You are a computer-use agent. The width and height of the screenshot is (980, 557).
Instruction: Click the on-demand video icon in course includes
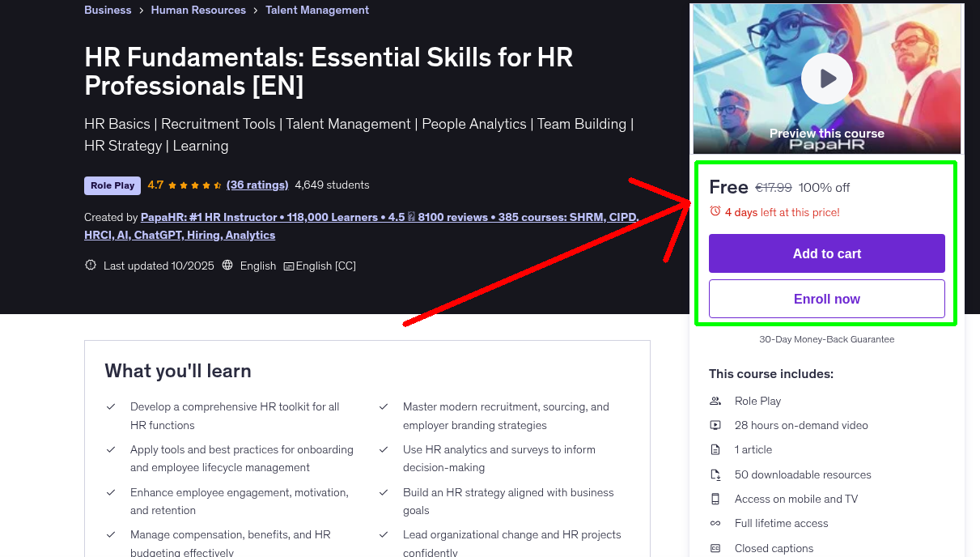tap(715, 425)
